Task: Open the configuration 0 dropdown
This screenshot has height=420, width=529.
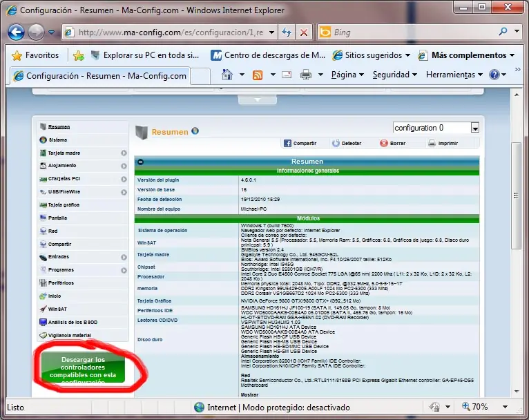Action: coord(475,128)
